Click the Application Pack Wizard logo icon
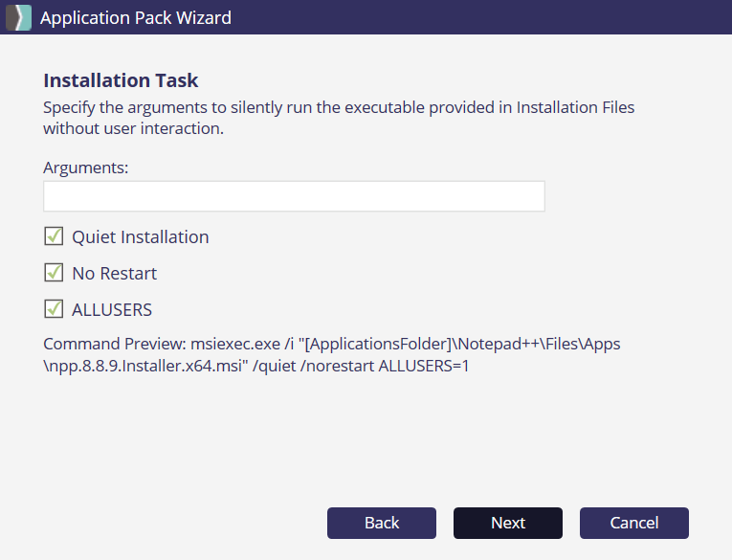Screen dimensions: 732x560 point(19,17)
